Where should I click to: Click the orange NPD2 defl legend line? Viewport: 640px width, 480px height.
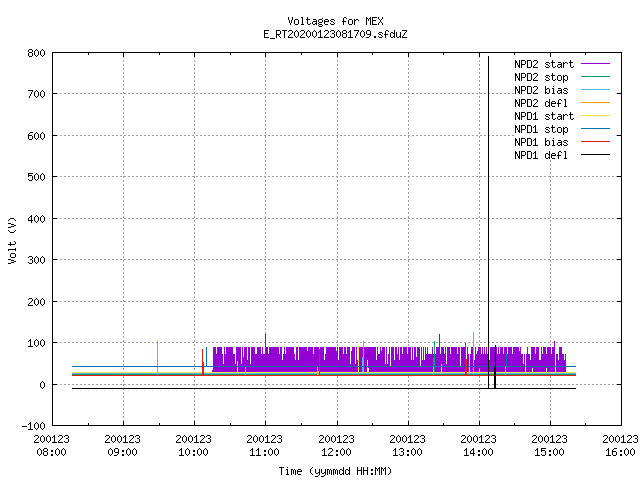pos(596,102)
